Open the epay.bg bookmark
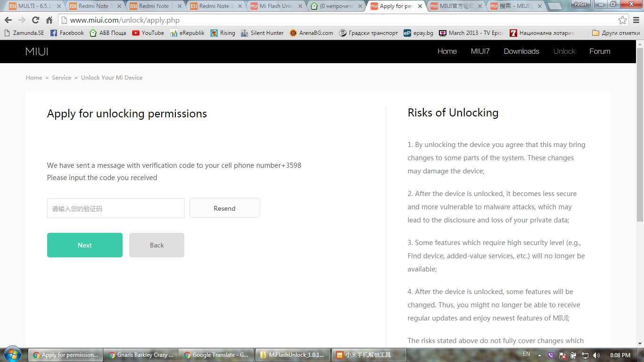This screenshot has height=362, width=644. pyautogui.click(x=418, y=33)
